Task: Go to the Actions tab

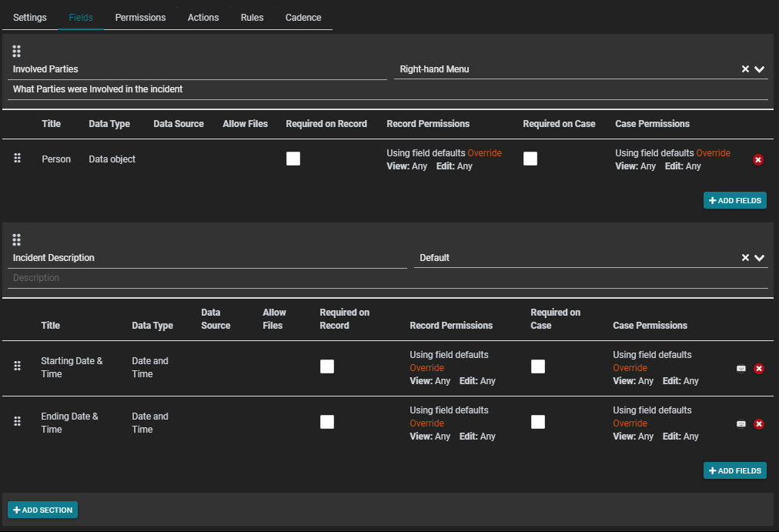Action: tap(203, 18)
